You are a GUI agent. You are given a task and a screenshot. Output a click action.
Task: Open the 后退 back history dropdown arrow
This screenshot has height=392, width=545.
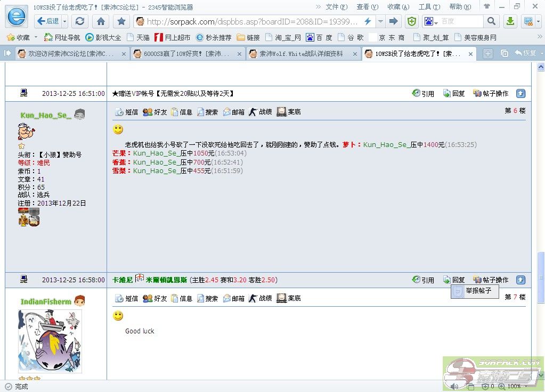coord(65,21)
